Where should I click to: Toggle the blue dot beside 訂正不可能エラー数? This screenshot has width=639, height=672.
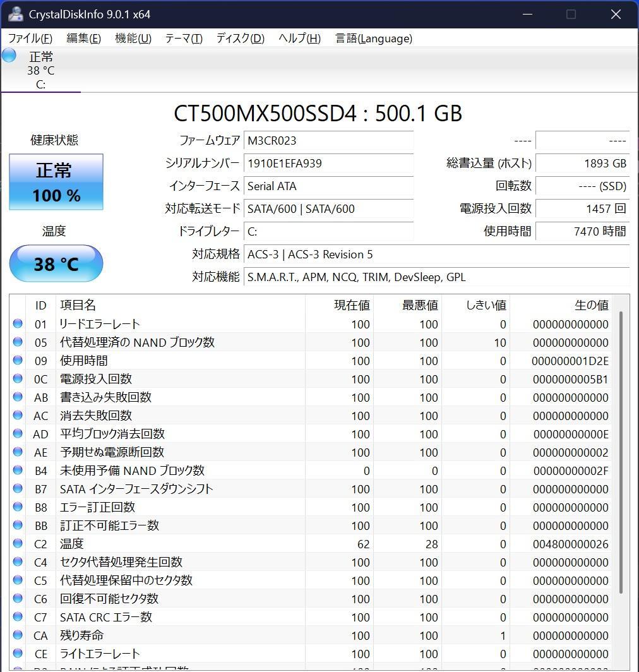click(17, 525)
